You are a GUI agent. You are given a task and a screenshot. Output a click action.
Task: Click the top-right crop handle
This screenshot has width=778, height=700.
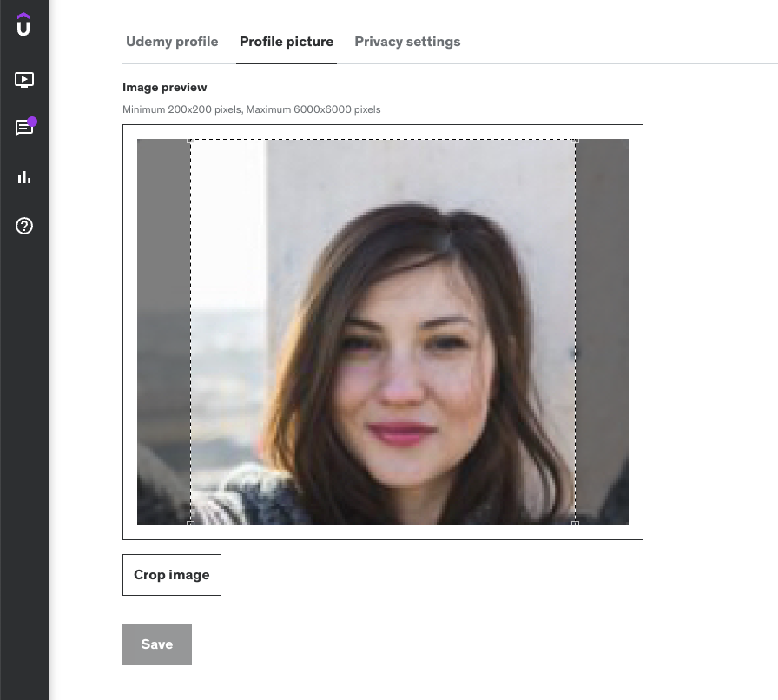click(576, 140)
